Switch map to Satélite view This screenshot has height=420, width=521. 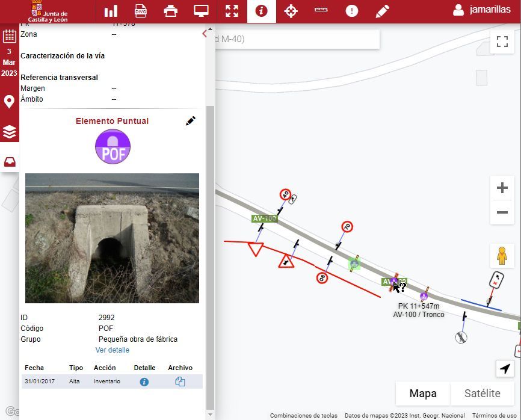[x=482, y=394]
